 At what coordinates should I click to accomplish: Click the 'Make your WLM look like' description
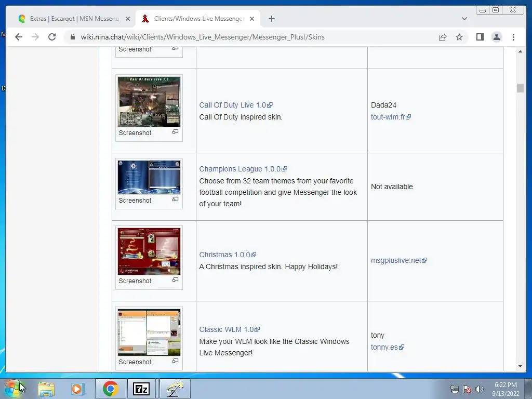[x=274, y=347]
